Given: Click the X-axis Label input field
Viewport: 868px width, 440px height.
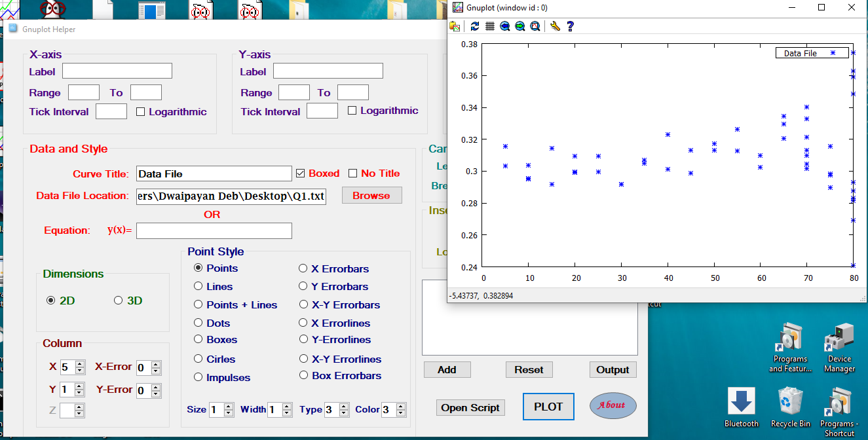Looking at the screenshot, I should (x=117, y=71).
